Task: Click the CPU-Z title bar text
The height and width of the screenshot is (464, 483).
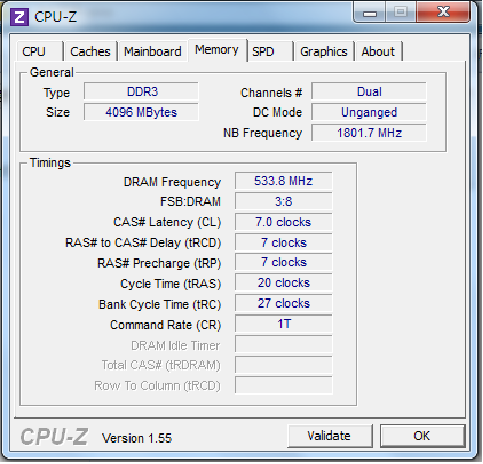Action: (x=56, y=17)
